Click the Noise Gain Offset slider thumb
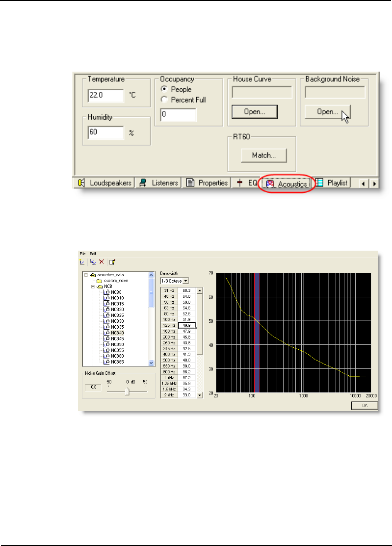Viewport: 392px width, 546px height. pos(127,391)
